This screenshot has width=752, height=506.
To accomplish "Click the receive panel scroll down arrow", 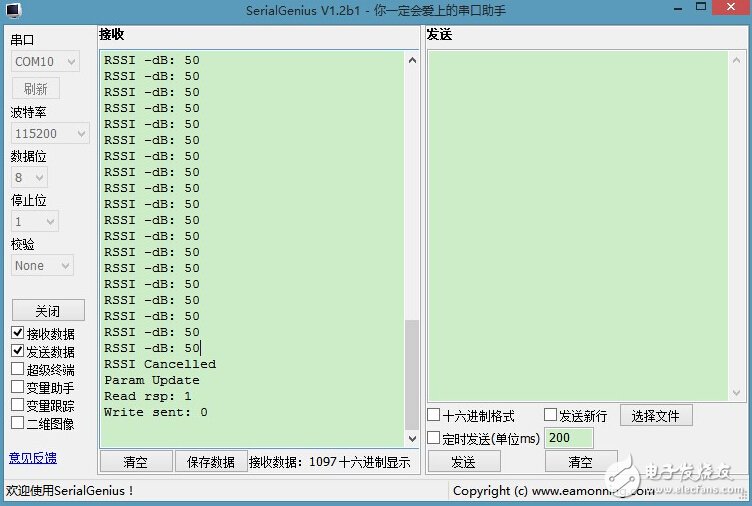I will pyautogui.click(x=412, y=438).
